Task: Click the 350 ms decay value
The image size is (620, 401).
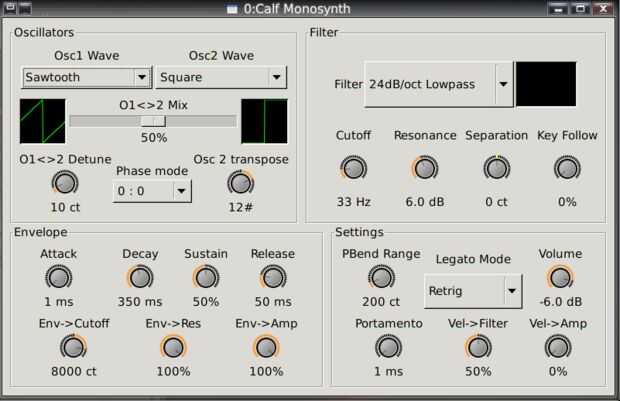Action: (140, 302)
